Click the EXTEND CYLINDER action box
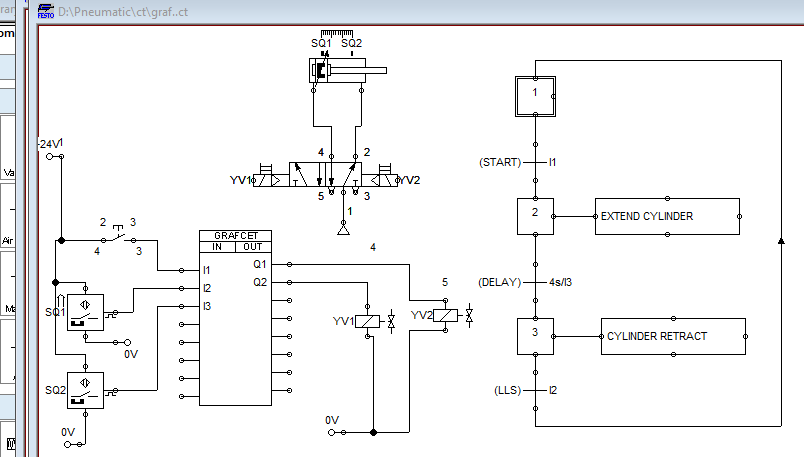This screenshot has height=457, width=804. point(667,216)
